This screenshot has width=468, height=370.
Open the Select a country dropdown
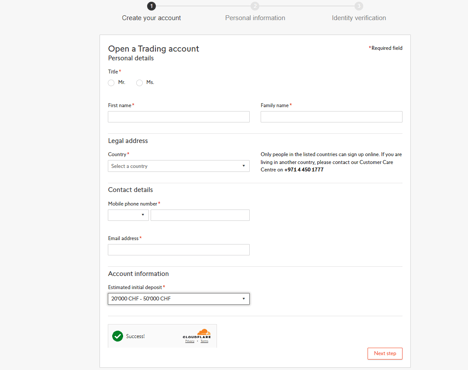(x=179, y=166)
